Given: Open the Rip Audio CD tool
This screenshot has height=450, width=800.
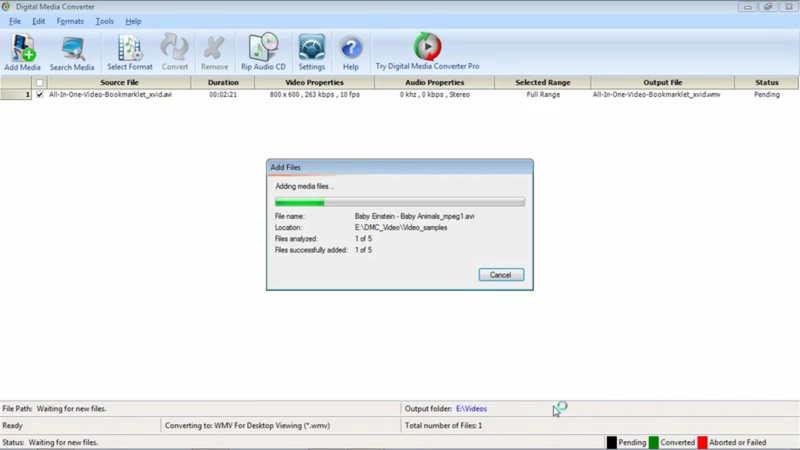Looking at the screenshot, I should 263,52.
